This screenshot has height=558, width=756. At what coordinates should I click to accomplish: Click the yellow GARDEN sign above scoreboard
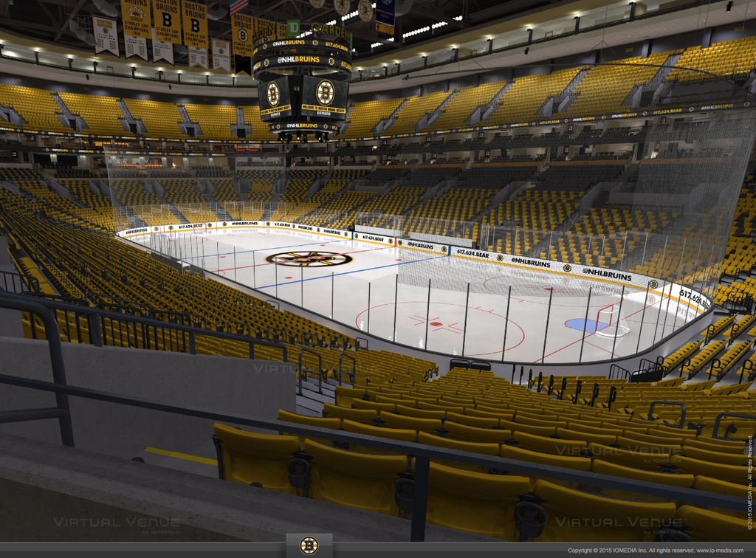tap(329, 30)
